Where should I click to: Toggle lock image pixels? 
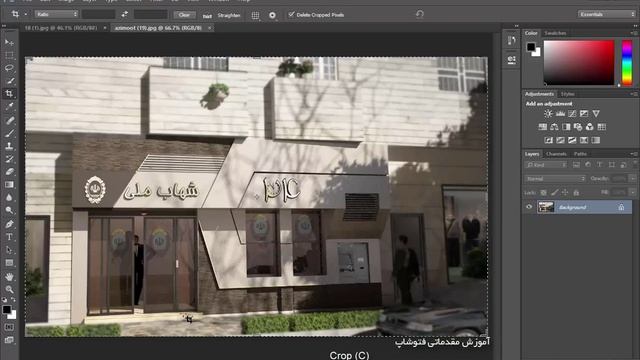coord(554,192)
